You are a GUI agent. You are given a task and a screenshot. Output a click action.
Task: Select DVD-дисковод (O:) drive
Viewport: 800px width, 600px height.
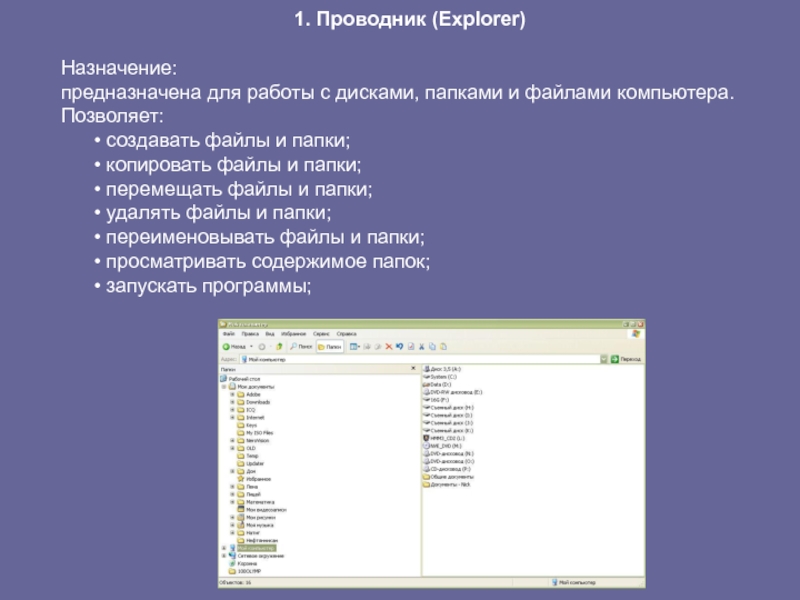coord(449,461)
